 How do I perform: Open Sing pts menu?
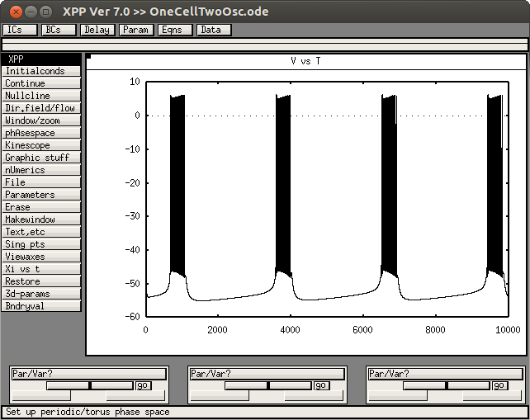41,244
